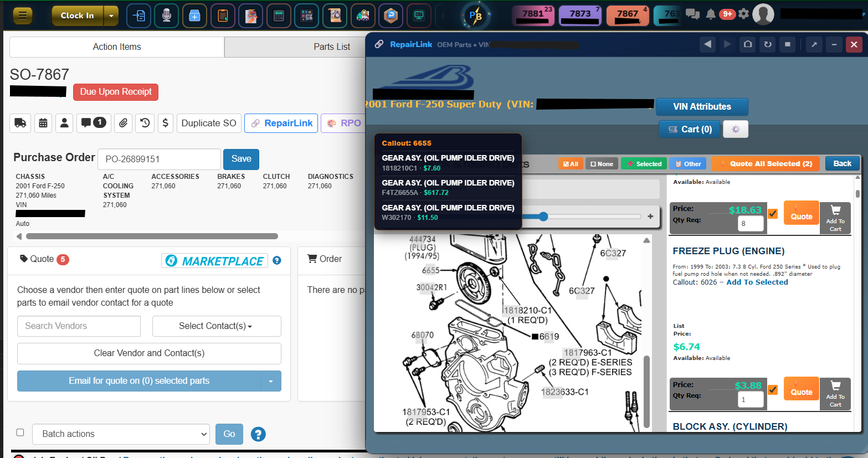The image size is (868, 458).
Task: Click the microphone icon in top toolbar
Action: 167,16
